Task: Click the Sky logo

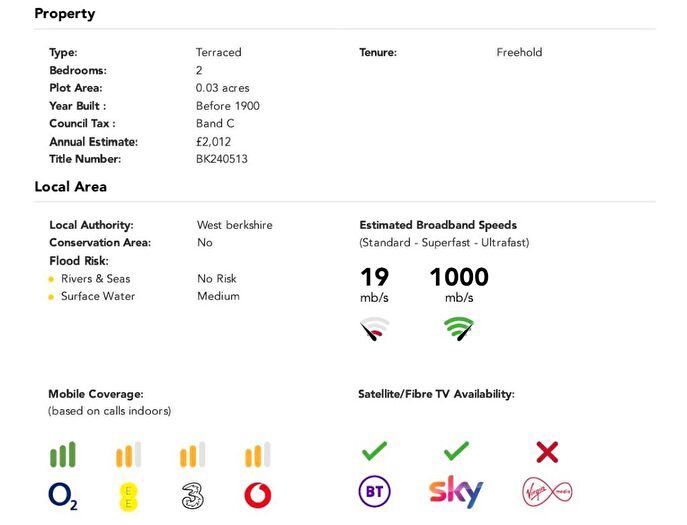Action: point(456,491)
